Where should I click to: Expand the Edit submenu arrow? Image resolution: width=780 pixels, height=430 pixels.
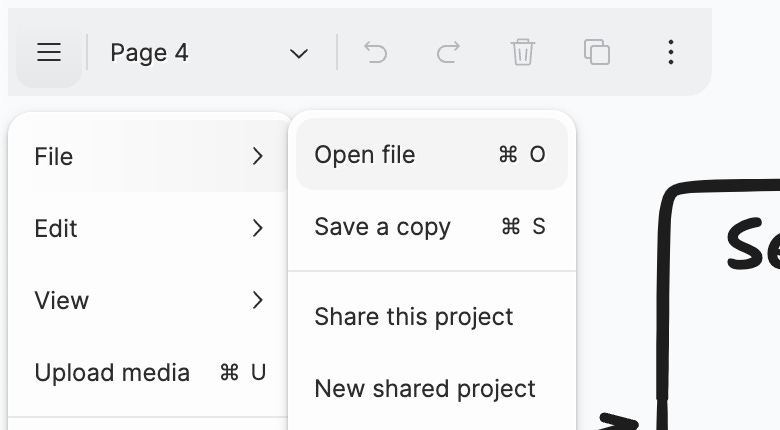click(257, 228)
